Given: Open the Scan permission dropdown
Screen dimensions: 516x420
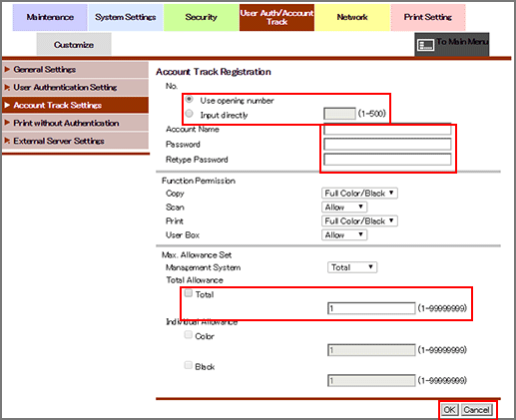Looking at the screenshot, I should (x=344, y=208).
